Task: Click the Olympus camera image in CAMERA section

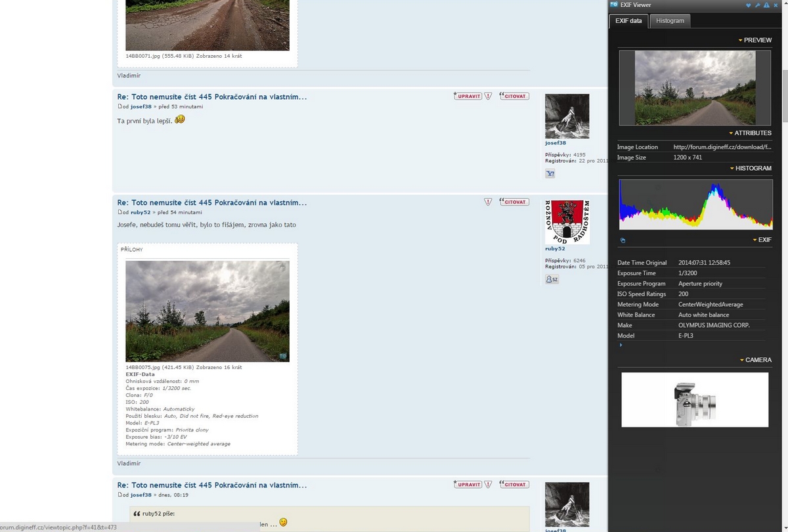Action: [x=695, y=400]
